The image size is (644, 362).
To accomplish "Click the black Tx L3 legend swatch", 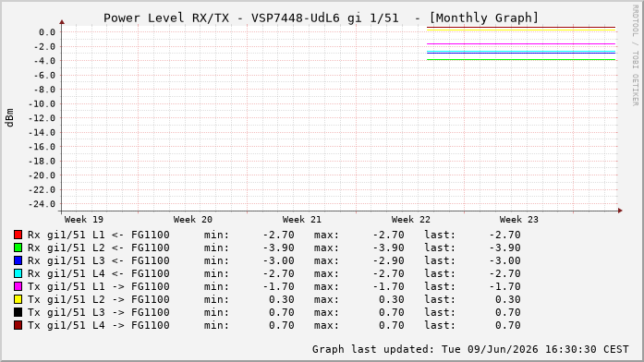I will (18, 312).
